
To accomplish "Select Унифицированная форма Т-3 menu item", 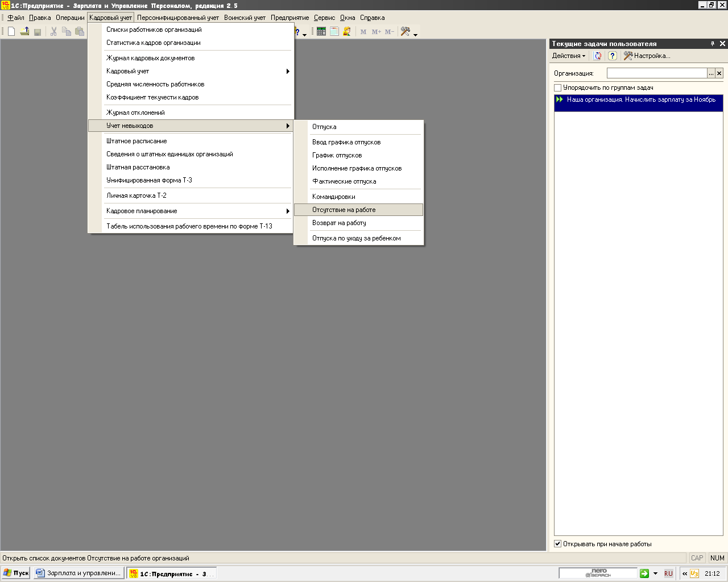I will click(x=191, y=180).
